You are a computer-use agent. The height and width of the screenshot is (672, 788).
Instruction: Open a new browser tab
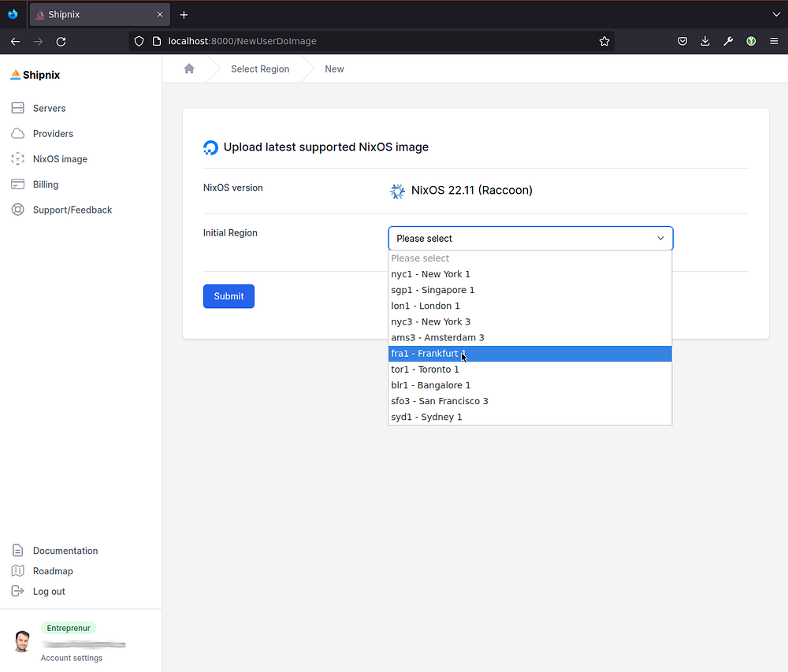184,14
